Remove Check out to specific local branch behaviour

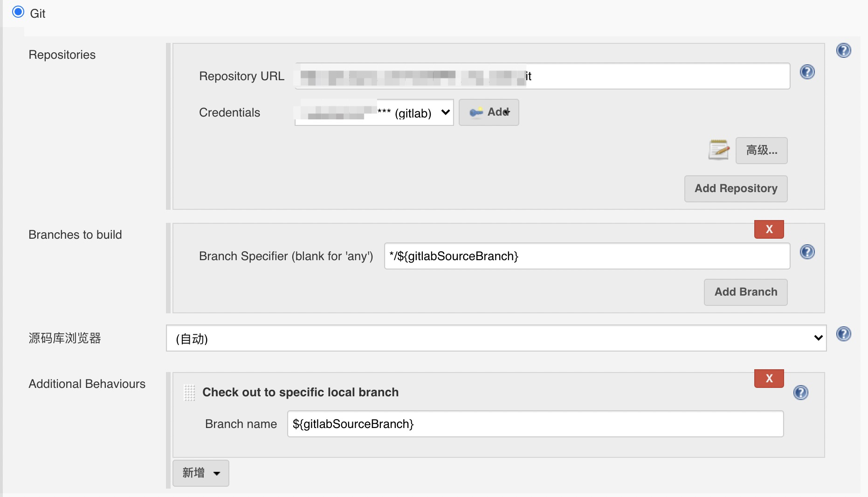[x=769, y=379]
